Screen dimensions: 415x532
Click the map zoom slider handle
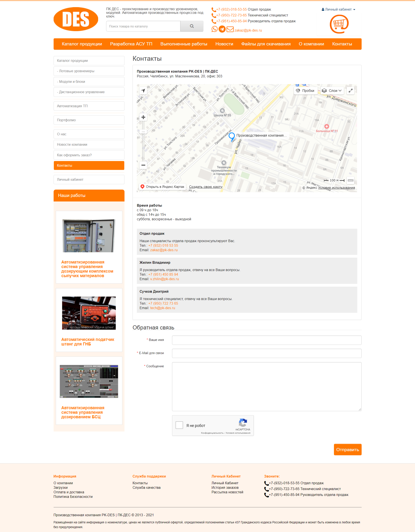click(143, 131)
